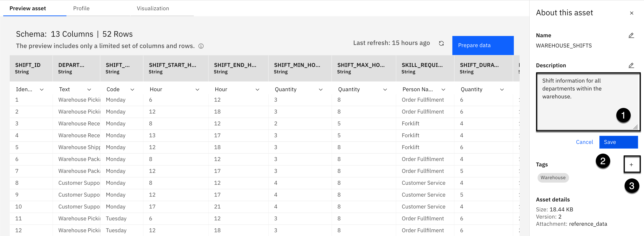
Task: Open the SKILL_REQUI Person Name dropdown
Action: [443, 90]
